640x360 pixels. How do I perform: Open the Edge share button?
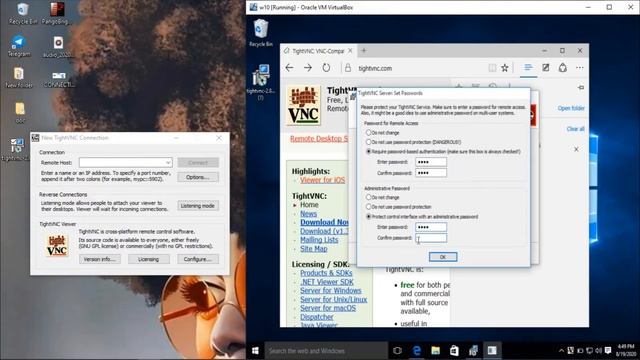563,68
